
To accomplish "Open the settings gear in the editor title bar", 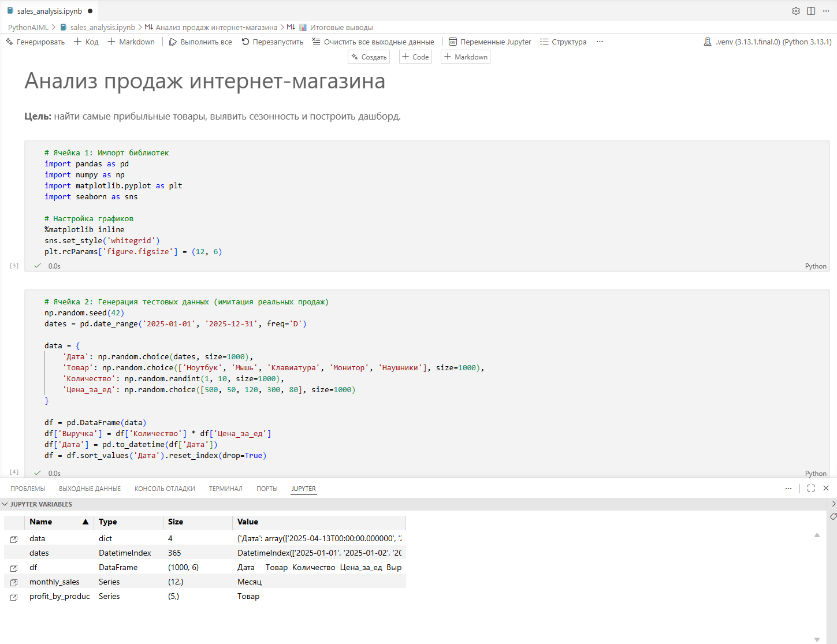I will [796, 11].
